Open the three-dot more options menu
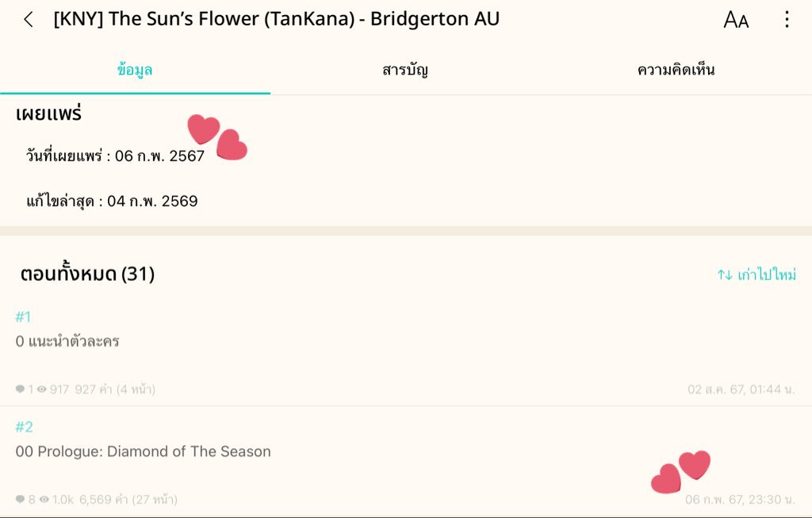812x518 pixels. point(787,20)
